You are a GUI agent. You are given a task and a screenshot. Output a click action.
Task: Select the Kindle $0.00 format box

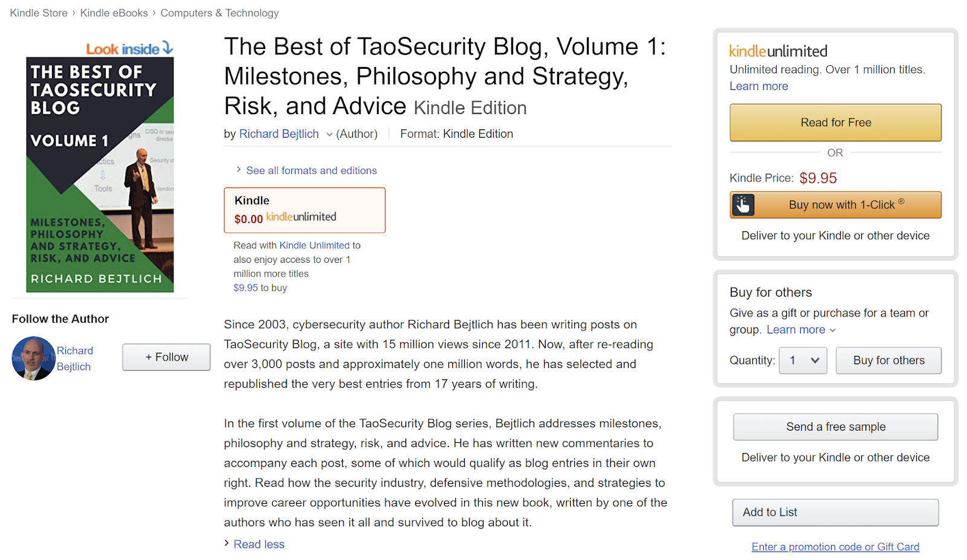pos(305,210)
